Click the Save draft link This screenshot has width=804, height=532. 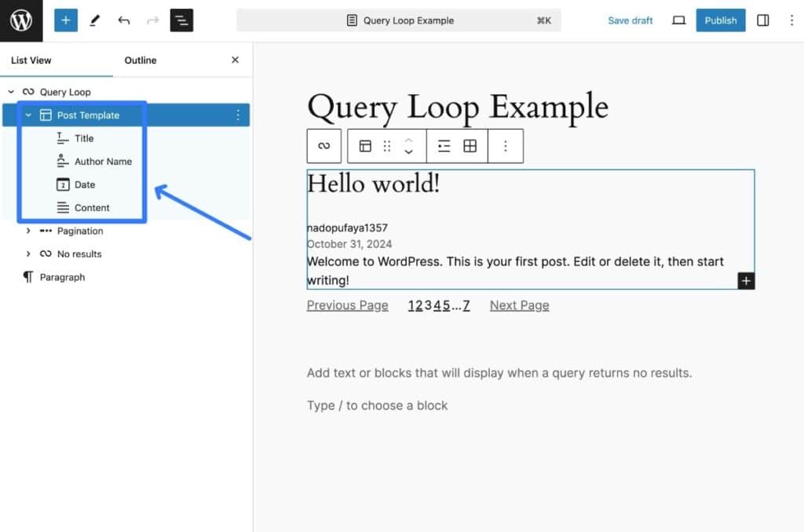(x=630, y=20)
